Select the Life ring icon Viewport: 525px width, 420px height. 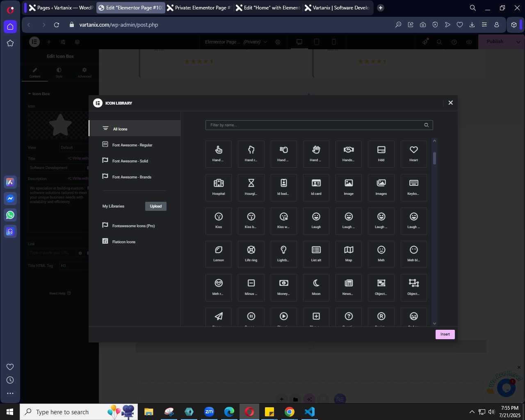pos(251,254)
